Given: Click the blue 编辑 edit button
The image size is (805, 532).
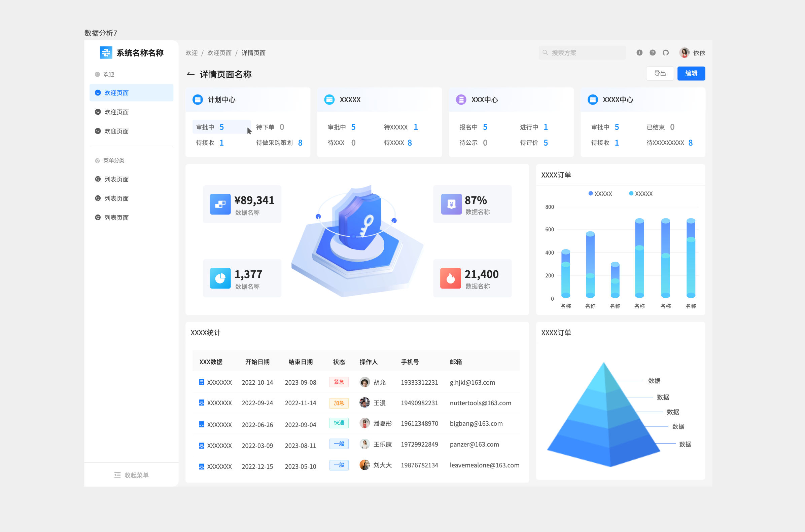Looking at the screenshot, I should pyautogui.click(x=691, y=73).
